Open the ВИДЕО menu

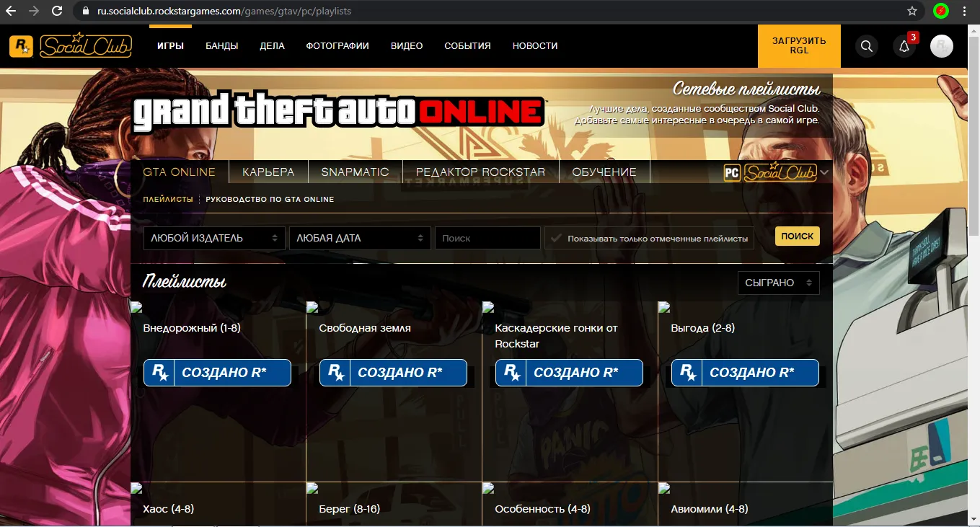tap(407, 46)
